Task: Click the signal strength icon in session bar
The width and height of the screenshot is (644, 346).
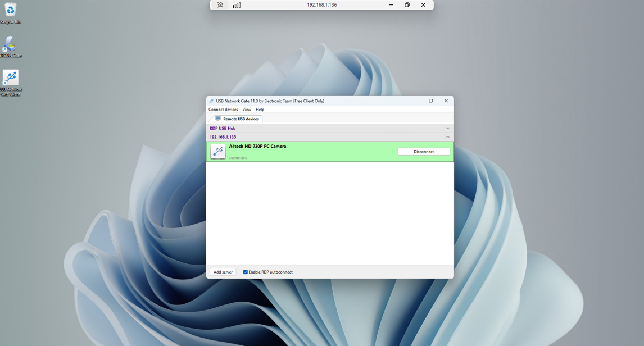Action: (x=237, y=5)
